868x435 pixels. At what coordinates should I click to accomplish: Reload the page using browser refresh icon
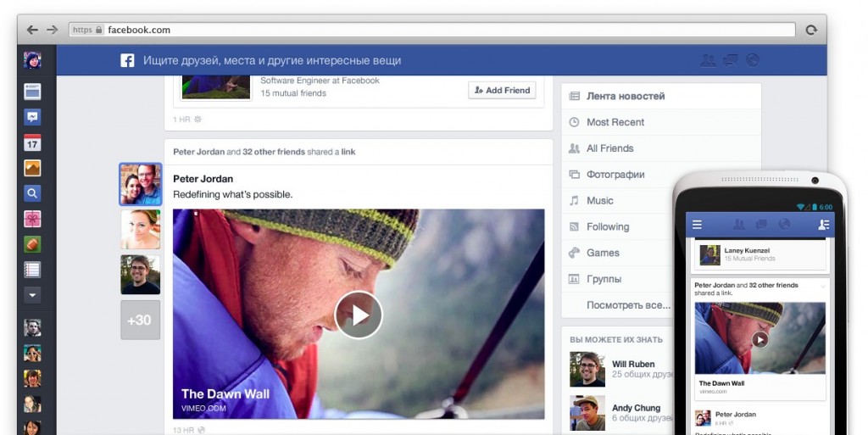811,30
